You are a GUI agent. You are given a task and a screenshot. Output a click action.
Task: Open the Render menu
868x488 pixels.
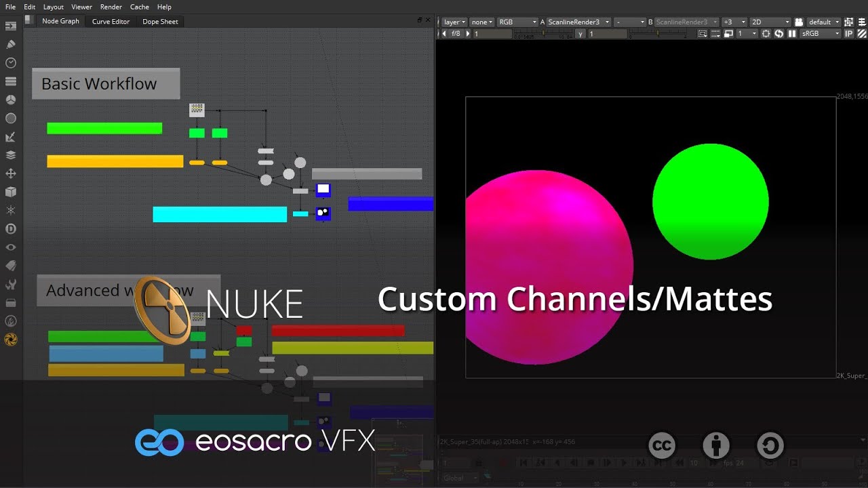pyautogui.click(x=111, y=7)
